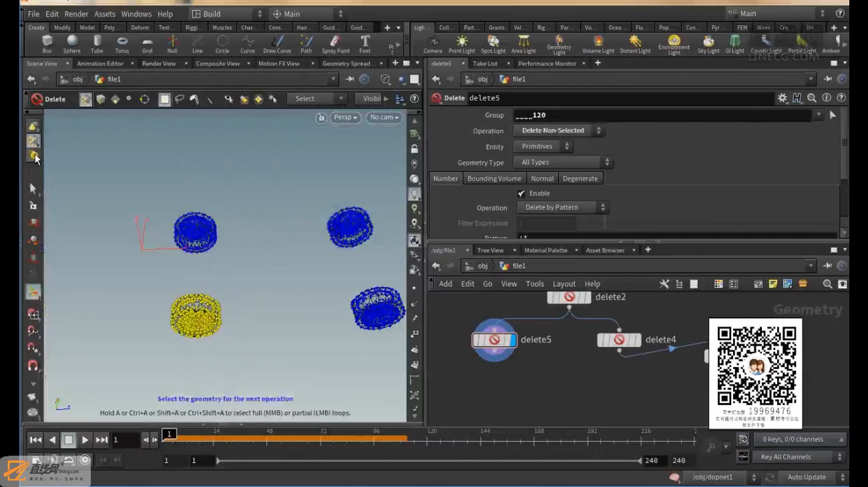Open the File menu
The image size is (868, 487).
pos(33,14)
